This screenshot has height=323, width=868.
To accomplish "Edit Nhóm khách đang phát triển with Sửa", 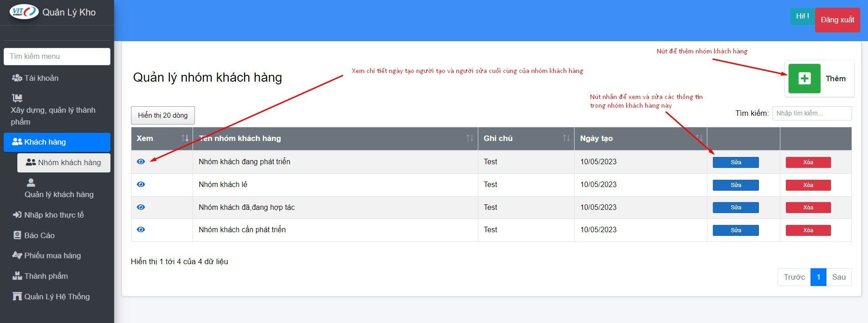I will (736, 162).
